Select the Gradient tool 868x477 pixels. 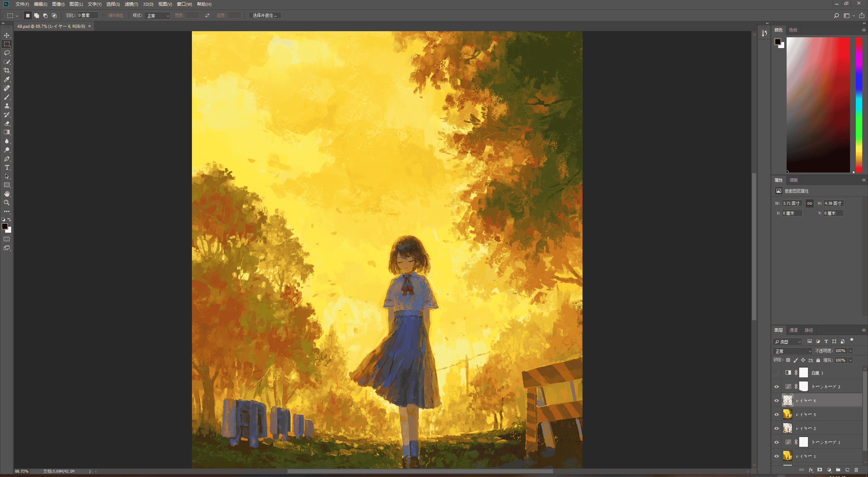coord(7,132)
